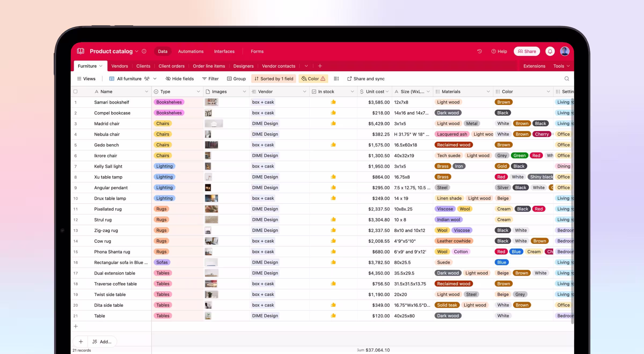The height and width of the screenshot is (354, 644).
Task: Open the Materials column dropdown arrow
Action: 488,91
